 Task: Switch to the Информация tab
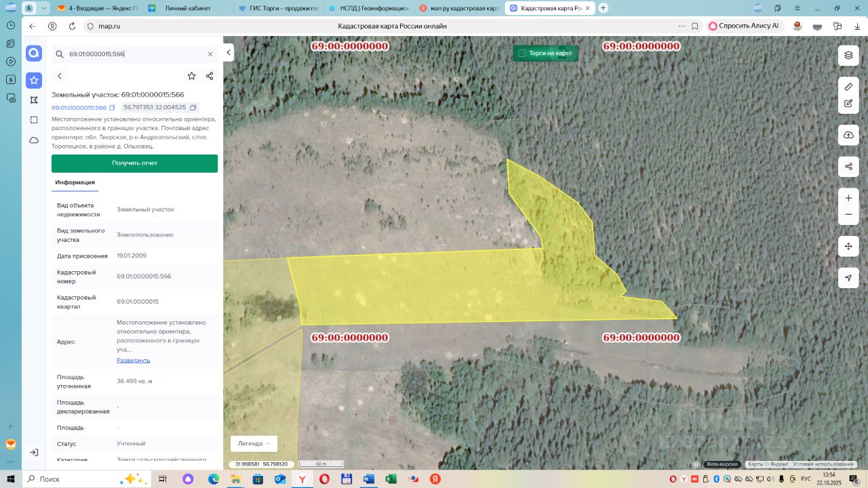(x=75, y=182)
